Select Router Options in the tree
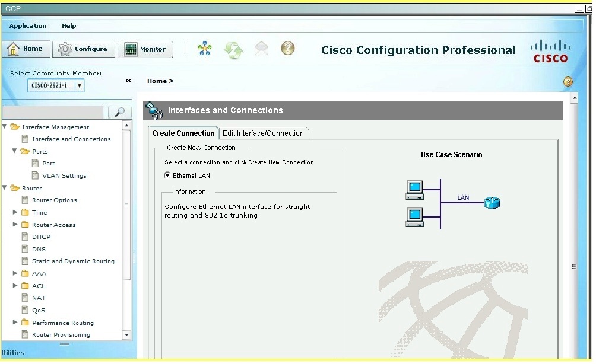Image resolution: width=596 pixels, height=364 pixels. 55,200
